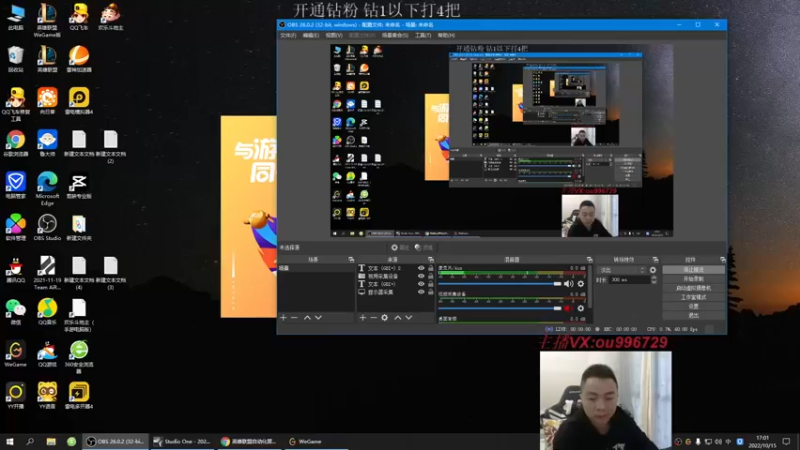Open 场景集合(S) menu in OBS
This screenshot has width=800, height=450.
395,35
